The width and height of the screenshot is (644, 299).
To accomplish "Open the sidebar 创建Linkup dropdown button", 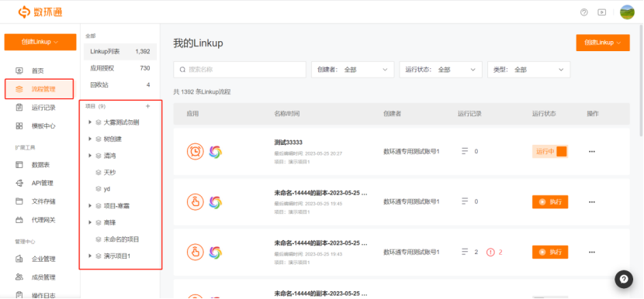I will pyautogui.click(x=40, y=42).
